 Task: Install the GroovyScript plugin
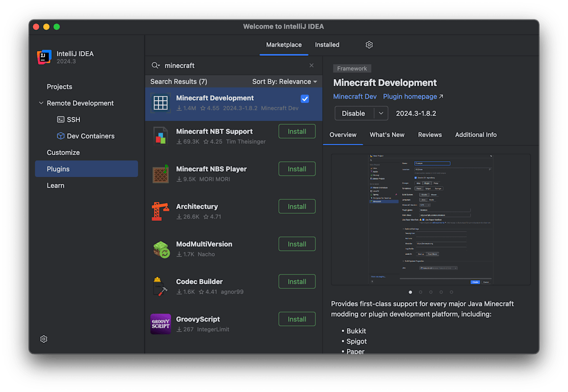click(297, 319)
